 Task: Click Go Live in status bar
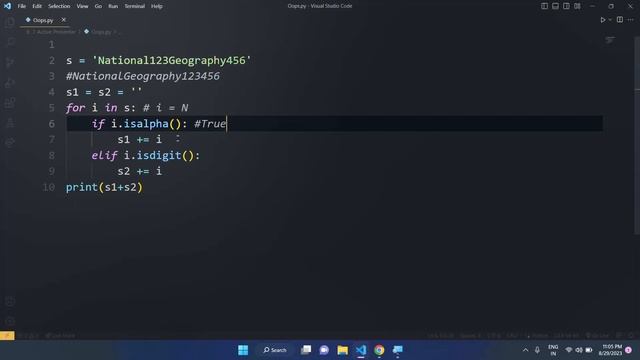coord(597,336)
